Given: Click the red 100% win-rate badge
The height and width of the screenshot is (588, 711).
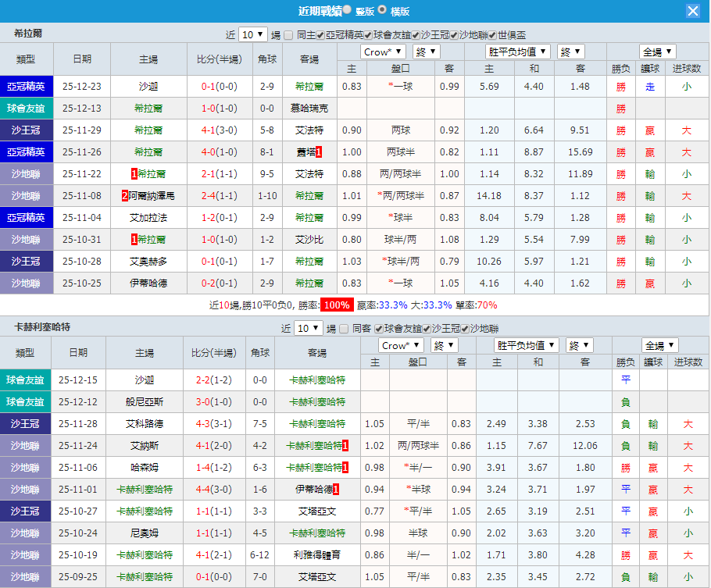Looking at the screenshot, I should [x=336, y=305].
